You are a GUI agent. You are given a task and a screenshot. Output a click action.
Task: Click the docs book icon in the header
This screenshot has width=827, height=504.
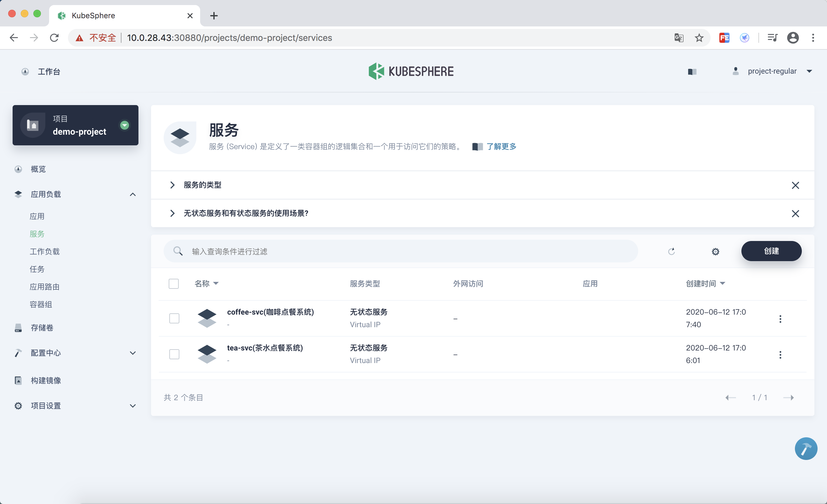pos(692,71)
